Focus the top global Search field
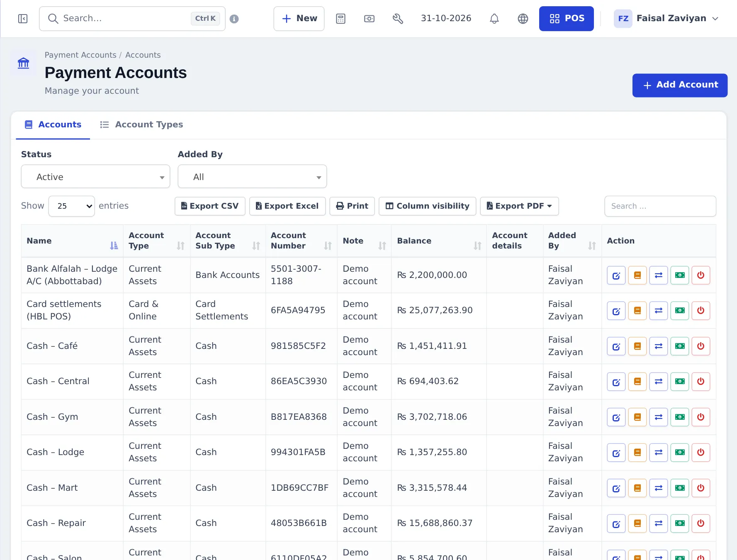Viewport: 737px width, 560px height. point(132,19)
